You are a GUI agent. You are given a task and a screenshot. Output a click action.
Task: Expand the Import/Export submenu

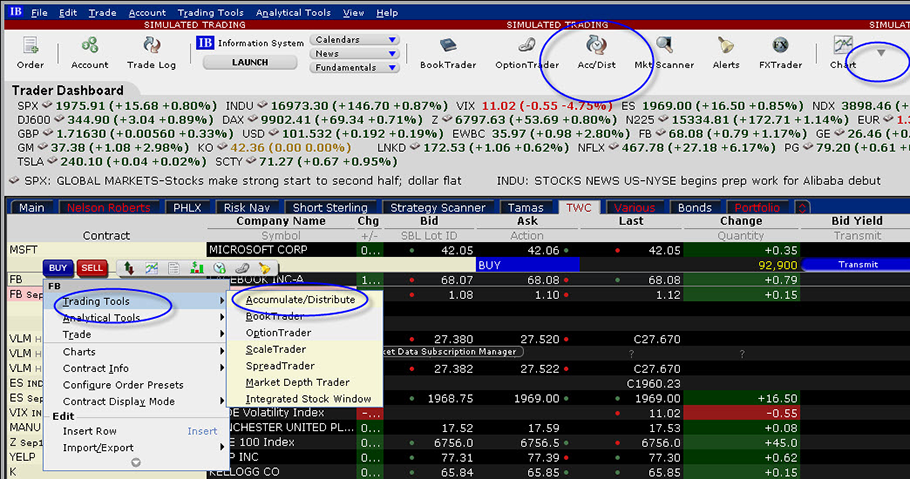coord(138,448)
